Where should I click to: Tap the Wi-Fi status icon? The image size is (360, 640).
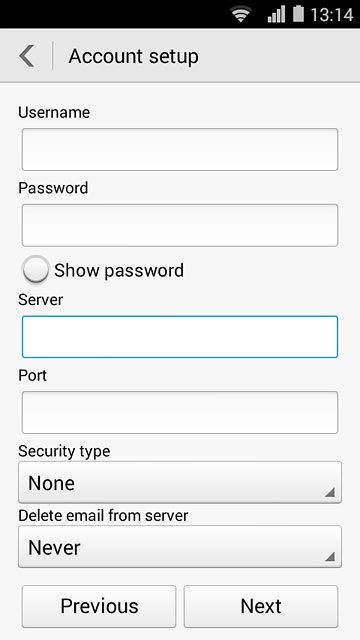(x=241, y=14)
